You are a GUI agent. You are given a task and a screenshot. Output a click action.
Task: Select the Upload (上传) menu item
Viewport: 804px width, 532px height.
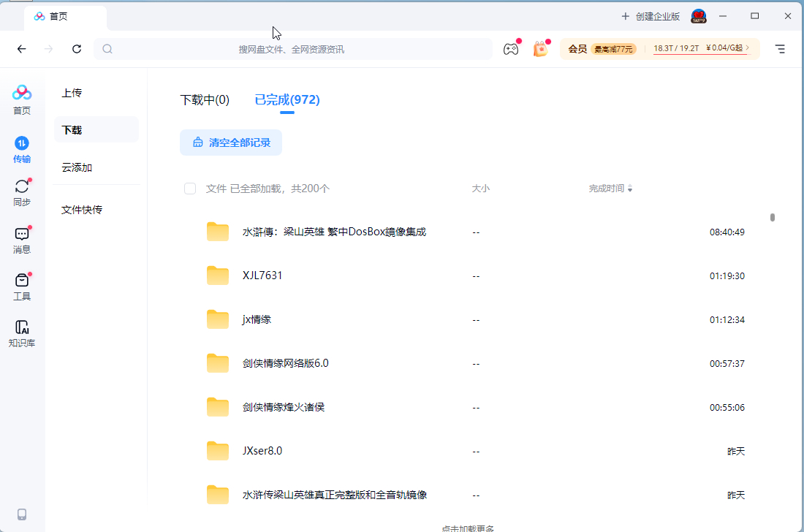click(x=72, y=93)
